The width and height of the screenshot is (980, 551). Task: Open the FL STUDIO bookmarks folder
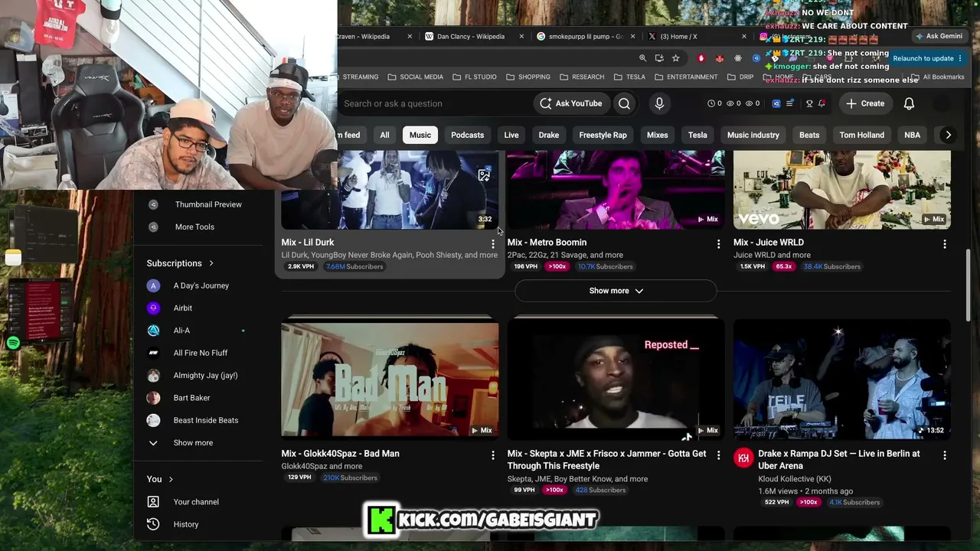coord(474,77)
